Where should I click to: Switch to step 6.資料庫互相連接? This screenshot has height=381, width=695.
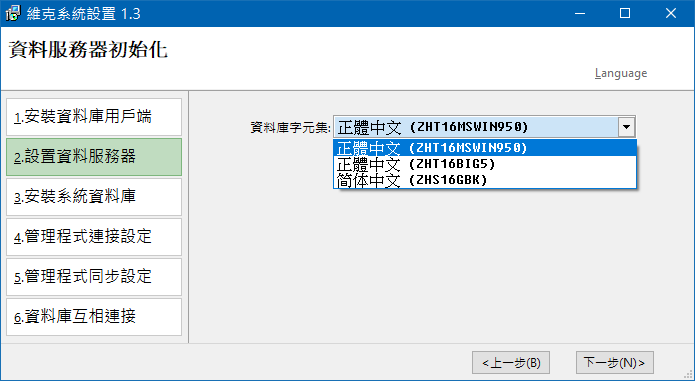point(94,316)
